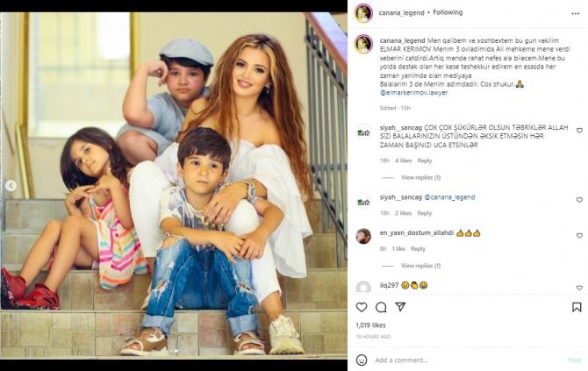Open the 1,019 likes list

pyautogui.click(x=370, y=325)
